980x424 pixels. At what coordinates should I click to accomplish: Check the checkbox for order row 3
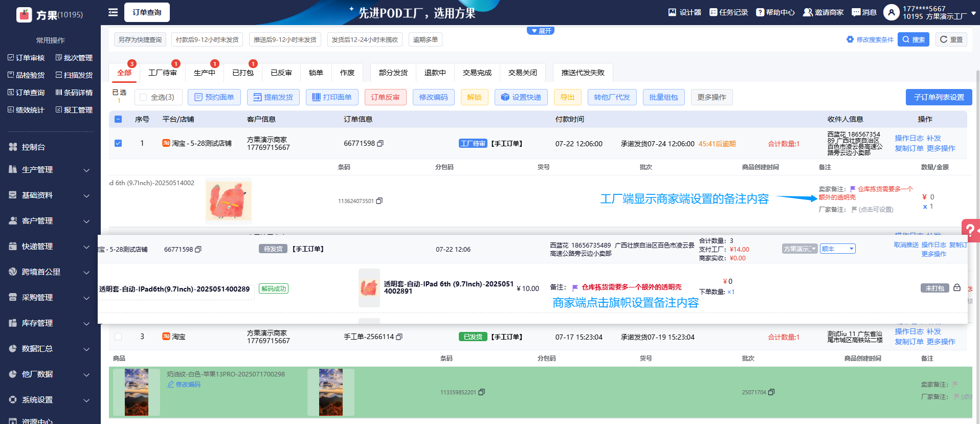(x=118, y=337)
